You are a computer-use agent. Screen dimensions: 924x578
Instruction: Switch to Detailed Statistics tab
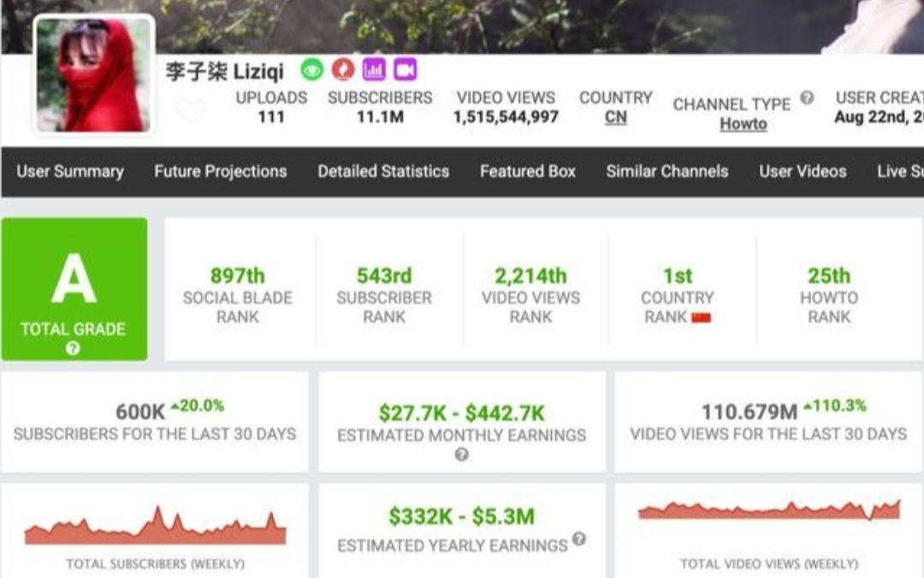[x=383, y=172]
